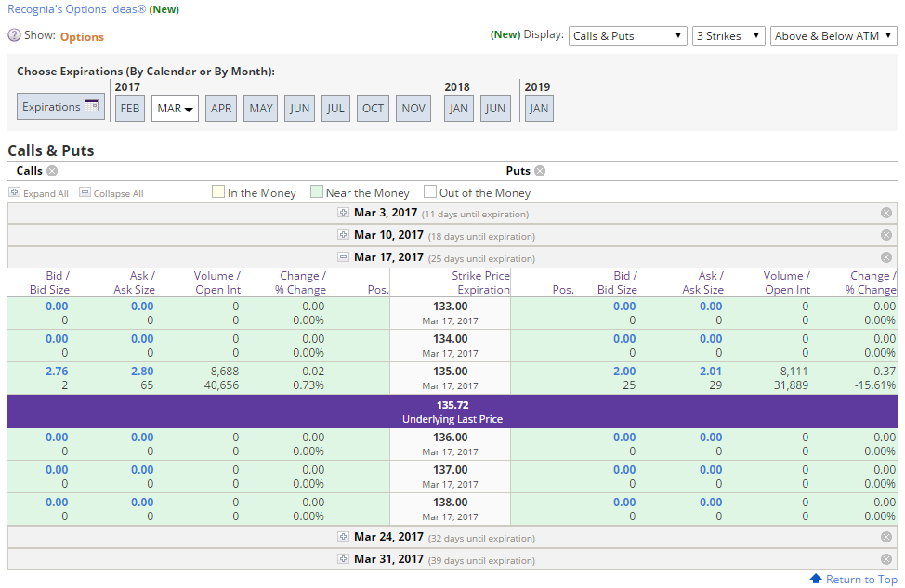Click the 135.00 call ask 2.80
This screenshot has width=905, height=588.
point(142,371)
